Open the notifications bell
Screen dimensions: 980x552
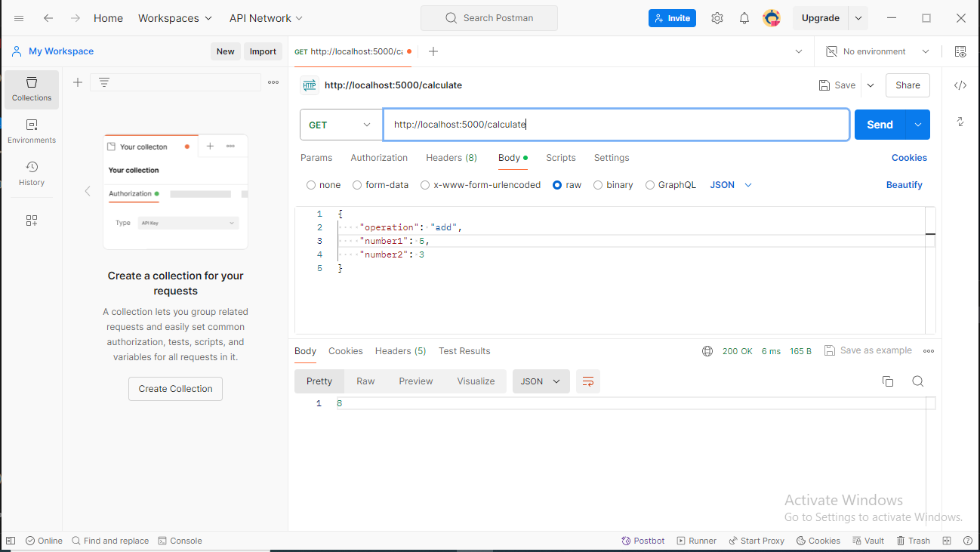(x=744, y=18)
